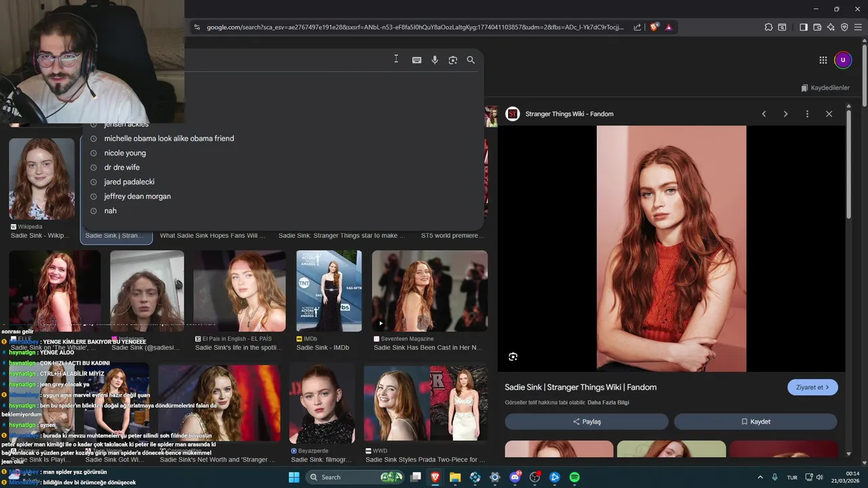Viewport: 868px width, 488px height.
Task: Open Task View on taskbar
Action: click(416, 477)
